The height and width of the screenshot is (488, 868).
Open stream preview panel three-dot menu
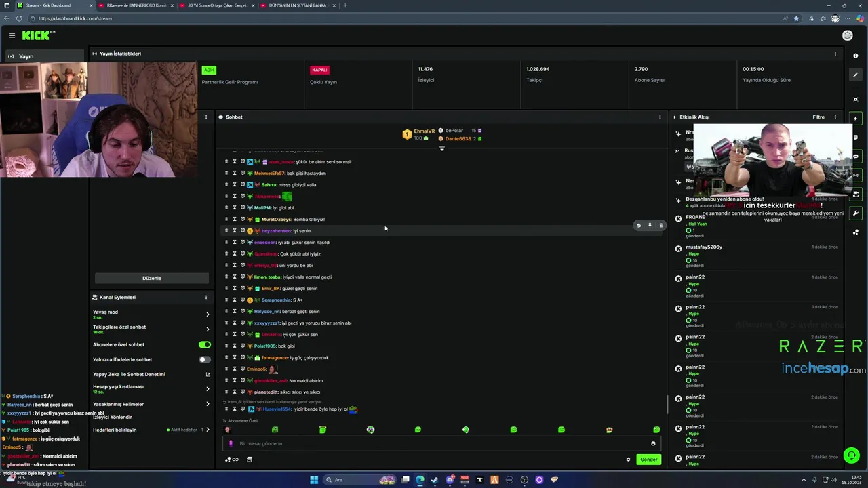206,117
